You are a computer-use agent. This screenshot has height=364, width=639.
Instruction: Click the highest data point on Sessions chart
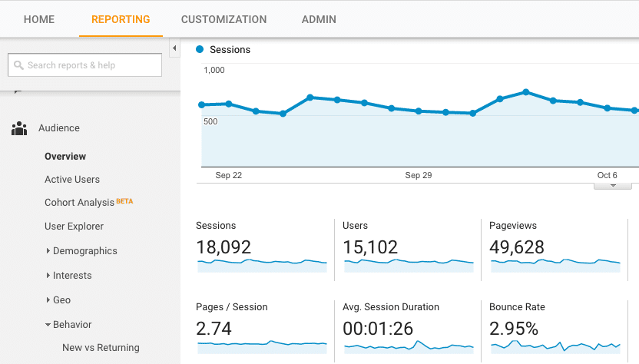point(526,92)
